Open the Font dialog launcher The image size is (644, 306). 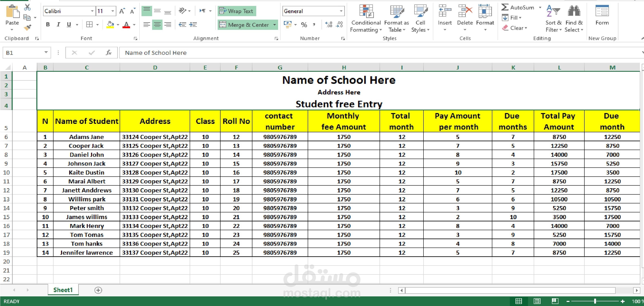[136, 39]
